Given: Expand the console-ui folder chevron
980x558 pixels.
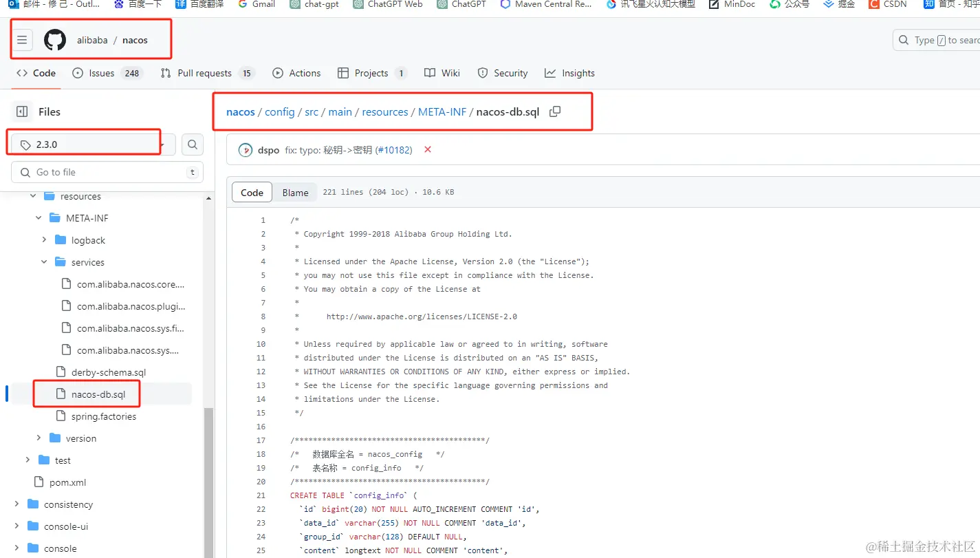Looking at the screenshot, I should [x=17, y=526].
